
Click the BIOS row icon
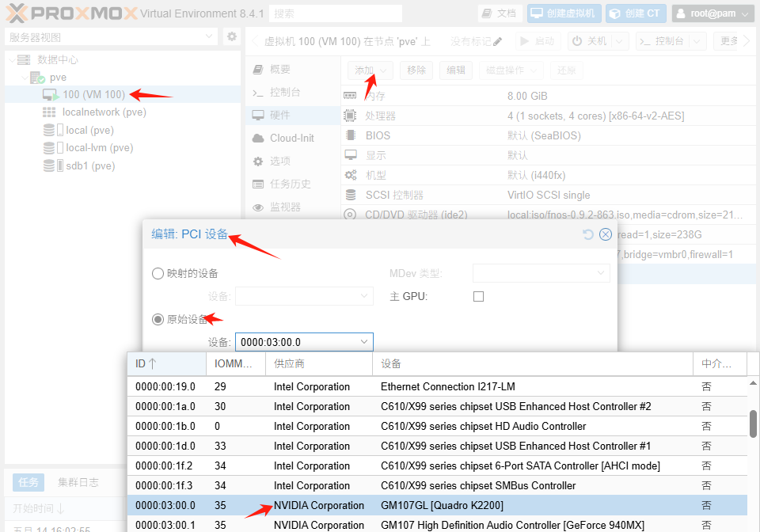pyautogui.click(x=350, y=135)
